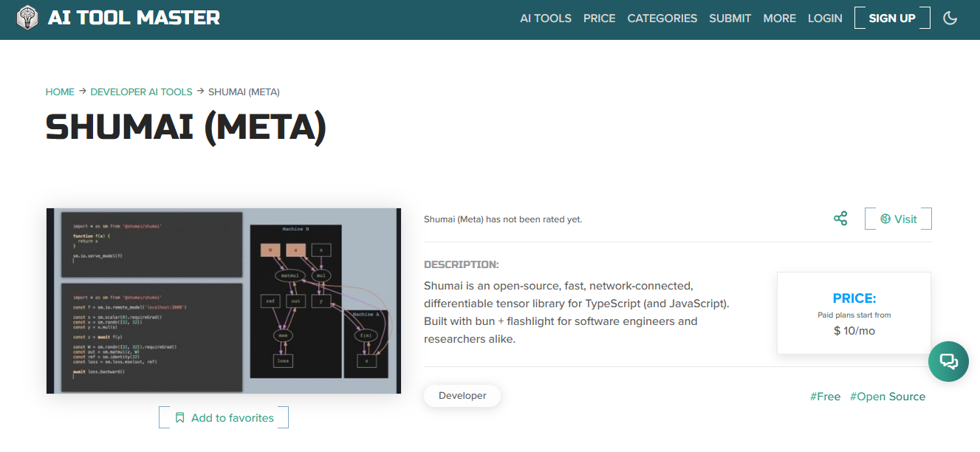Click the SIGN UP button
Image resolution: width=980 pixels, height=452 pixels.
[892, 18]
